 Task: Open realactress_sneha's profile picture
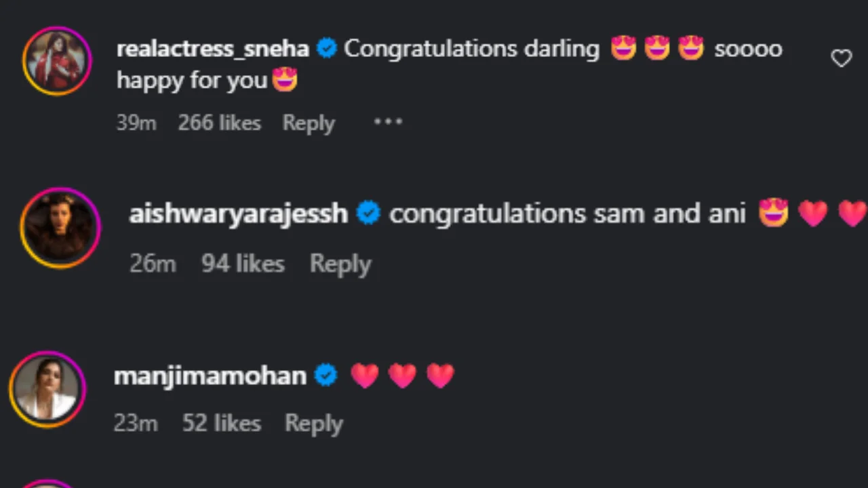pos(57,60)
